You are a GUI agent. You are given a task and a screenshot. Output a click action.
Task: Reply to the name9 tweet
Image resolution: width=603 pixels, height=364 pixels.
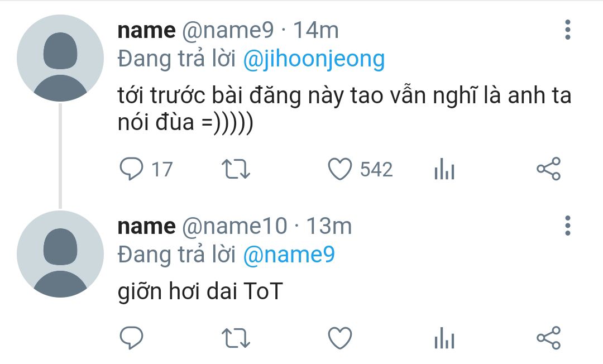point(132,169)
